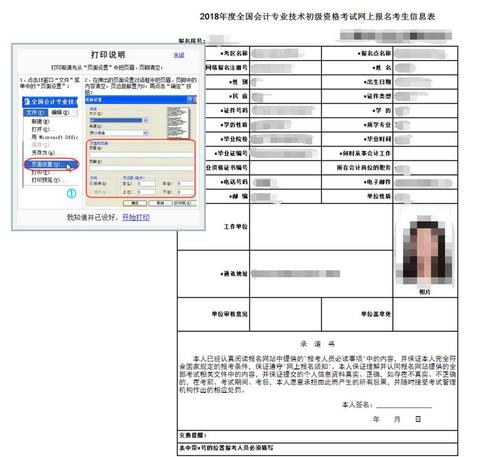Click the 承诺书 heading

(x=317, y=344)
